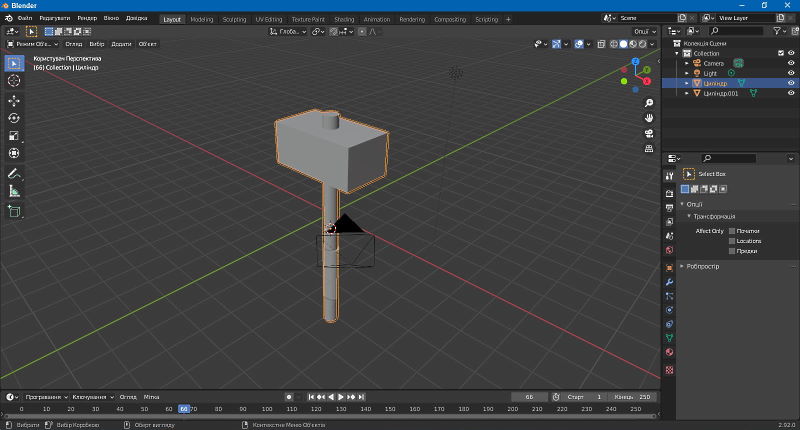Image resolution: width=800 pixels, height=430 pixels.
Task: Collapse the Collection tree row
Action: point(677,53)
